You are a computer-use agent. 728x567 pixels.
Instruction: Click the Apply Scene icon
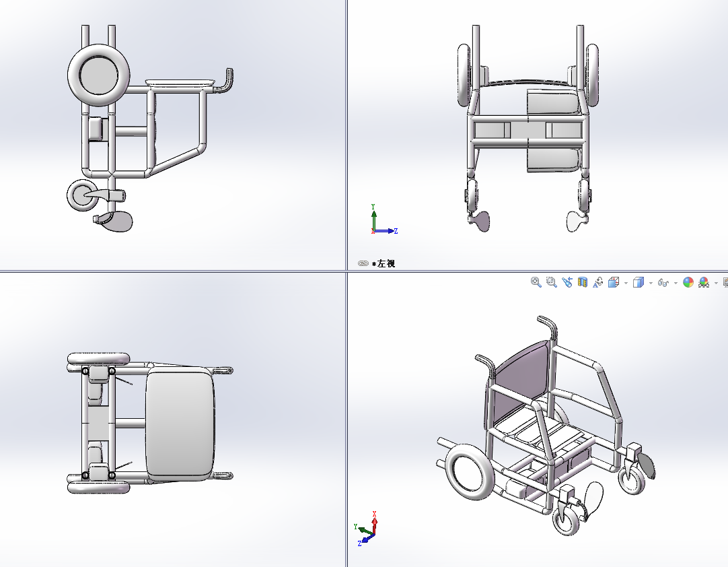pos(704,283)
